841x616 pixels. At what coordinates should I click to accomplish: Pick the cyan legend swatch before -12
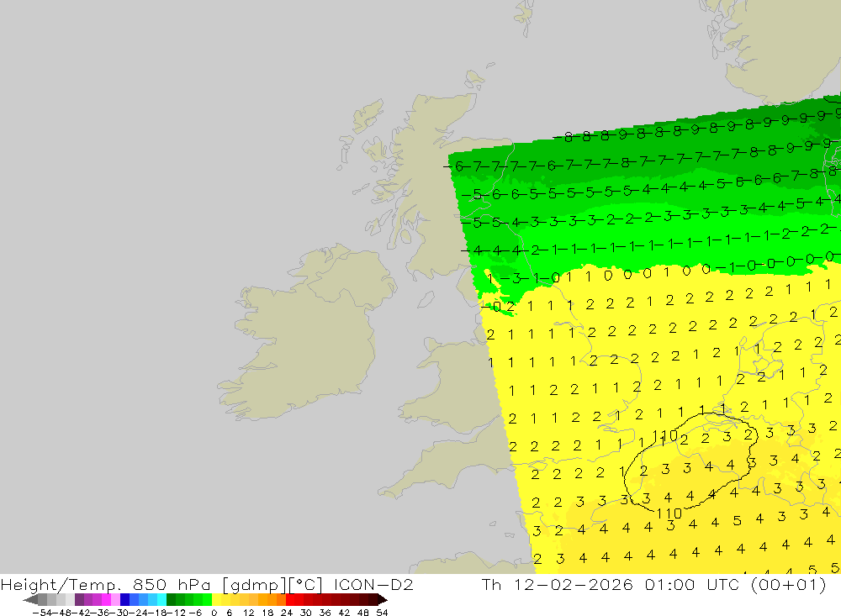coord(162,600)
